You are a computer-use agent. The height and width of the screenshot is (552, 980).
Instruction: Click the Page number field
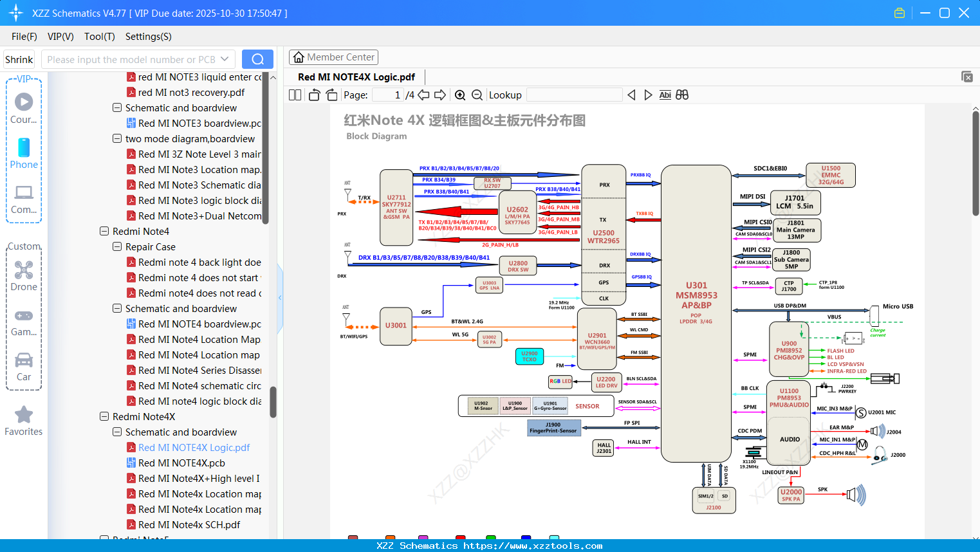click(387, 95)
